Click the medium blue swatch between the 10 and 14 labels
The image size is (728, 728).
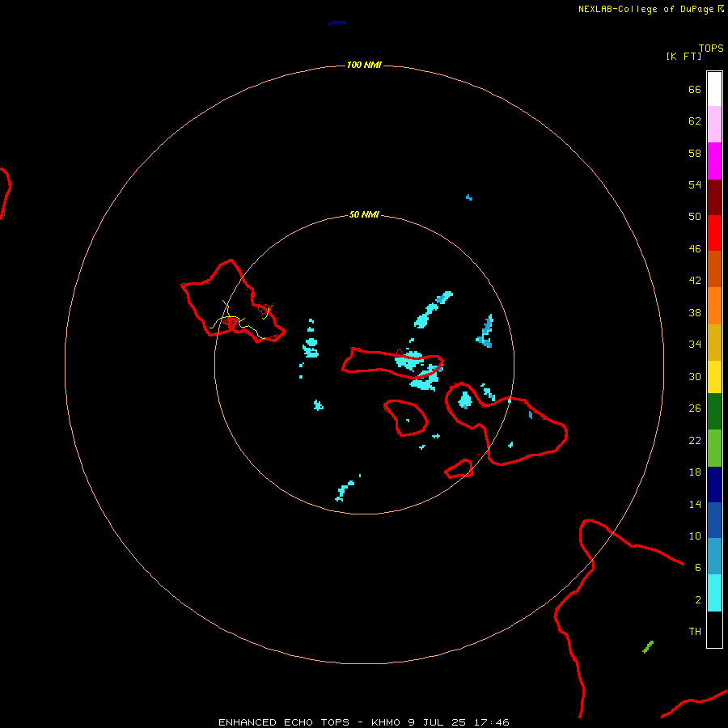point(714,520)
